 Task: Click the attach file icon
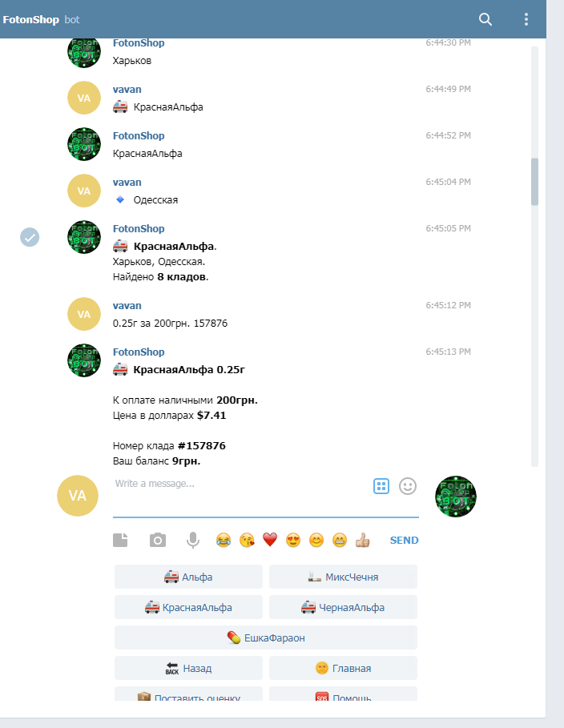pyautogui.click(x=120, y=540)
